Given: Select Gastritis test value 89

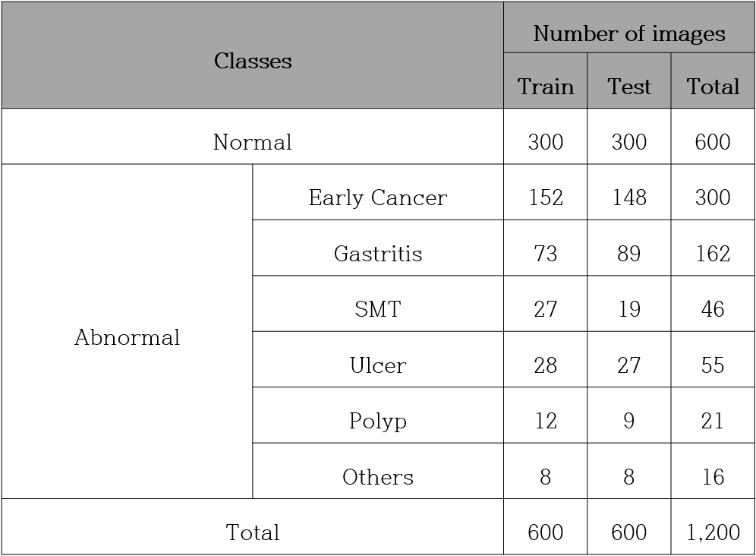Looking at the screenshot, I should 629,248.
